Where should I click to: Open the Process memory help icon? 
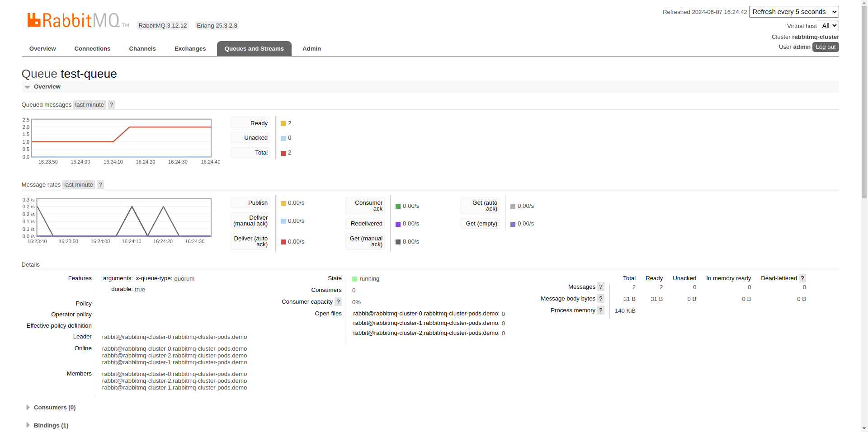coord(601,310)
